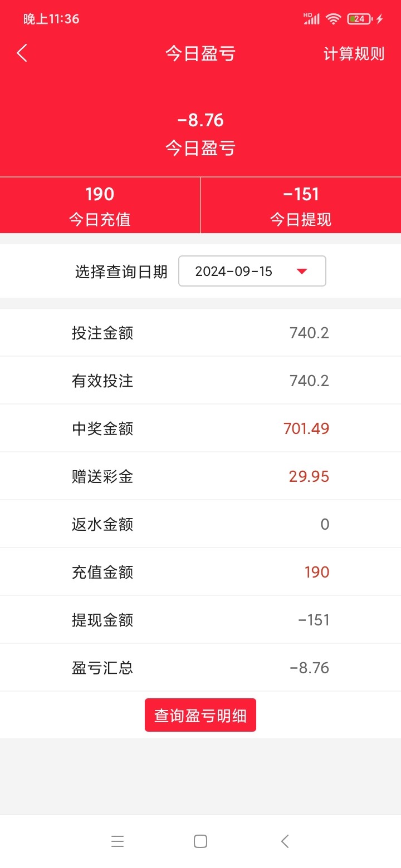The image size is (401, 868).
Task: Tap the back arrow in header
Action: coord(22,53)
